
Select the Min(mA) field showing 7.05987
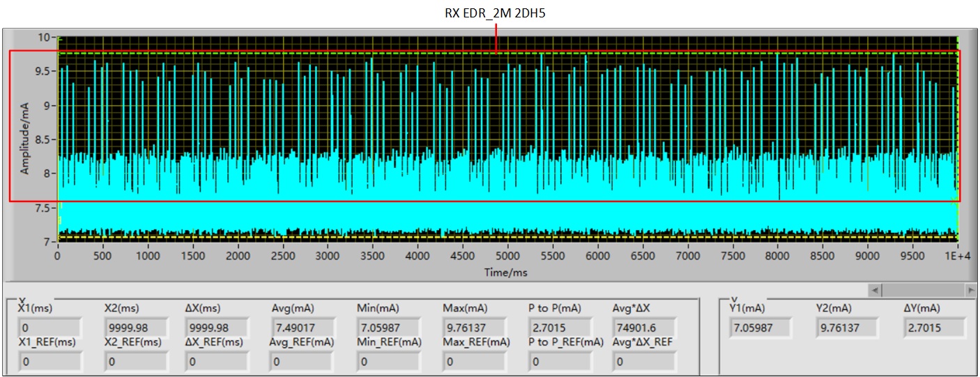click(390, 328)
